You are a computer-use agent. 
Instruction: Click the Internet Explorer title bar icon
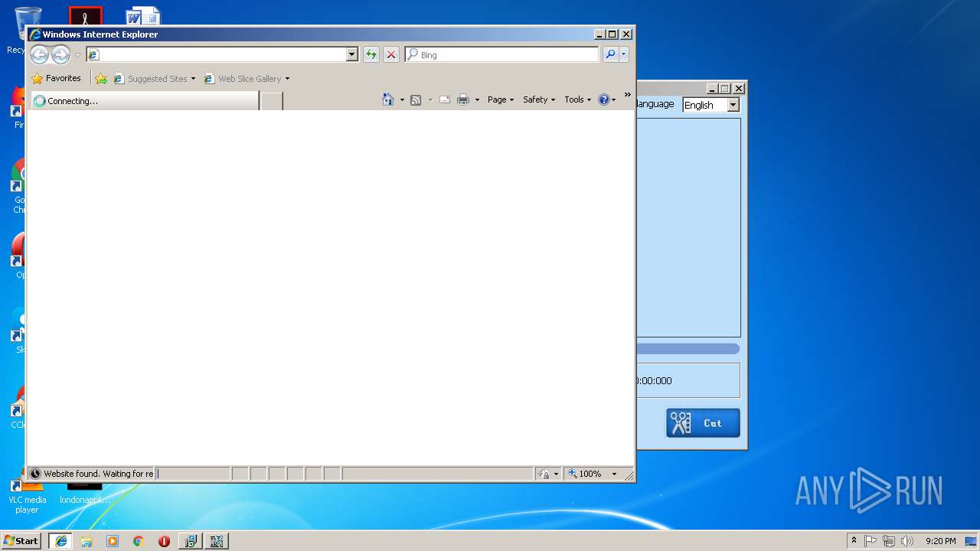(35, 34)
